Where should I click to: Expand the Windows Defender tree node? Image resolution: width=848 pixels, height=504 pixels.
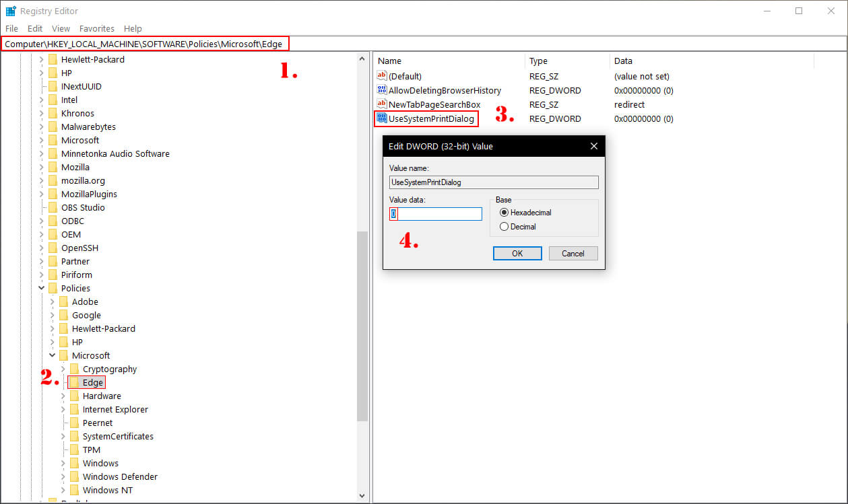click(63, 476)
